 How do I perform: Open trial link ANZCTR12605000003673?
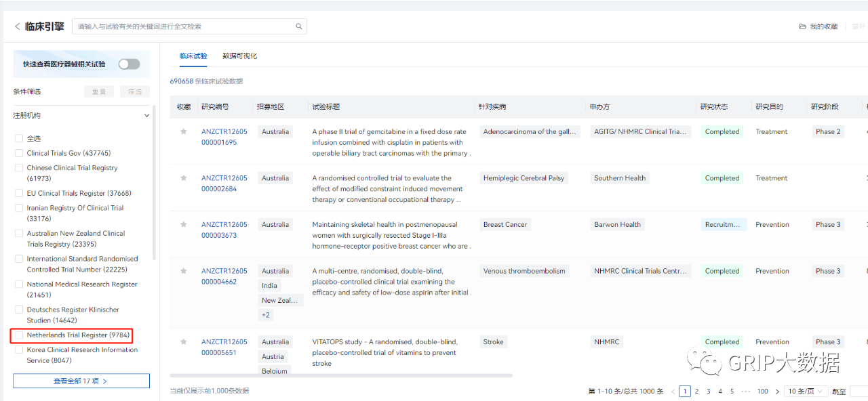click(224, 230)
